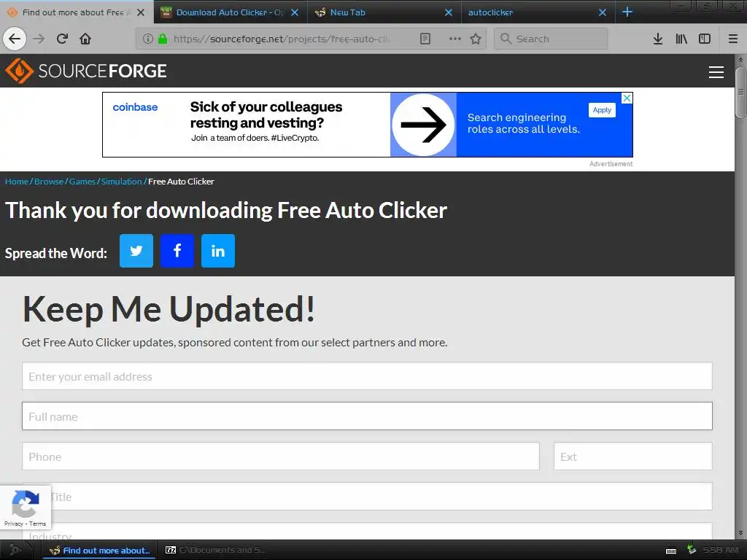Click the taskbar clock 5:58 AM

720,550
